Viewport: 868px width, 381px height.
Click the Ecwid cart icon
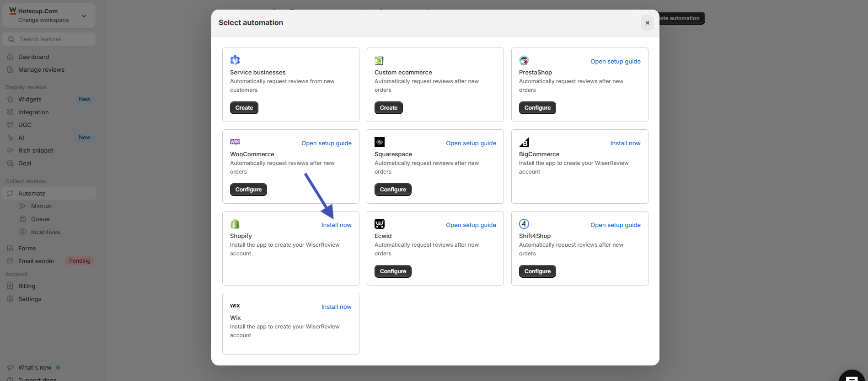coord(380,224)
